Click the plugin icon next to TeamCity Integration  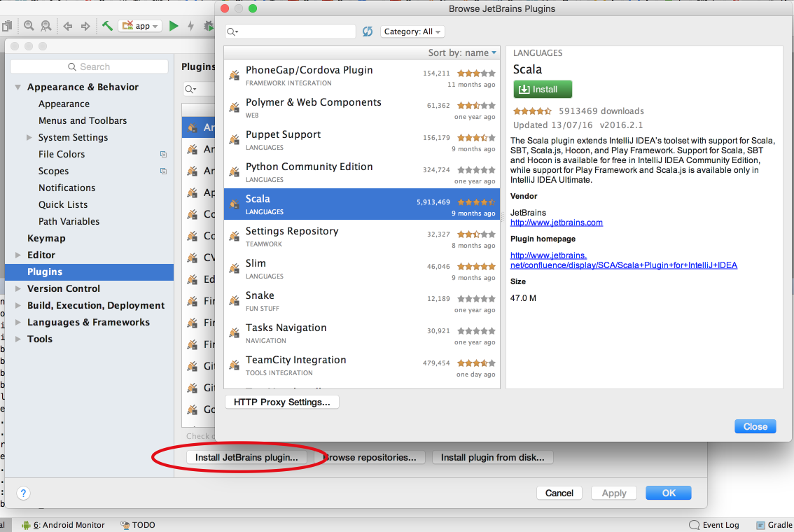pos(235,365)
